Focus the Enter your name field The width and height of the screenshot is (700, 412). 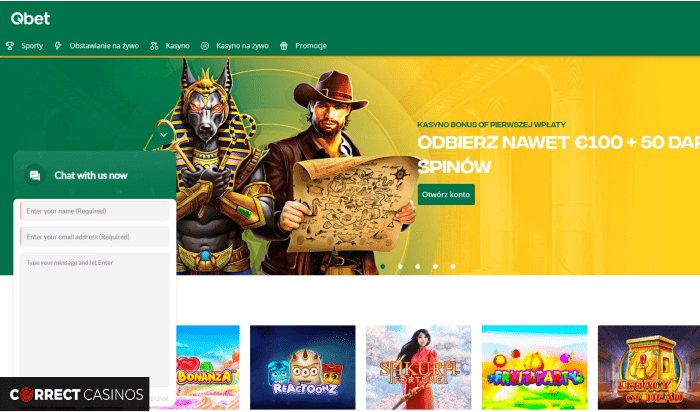point(95,211)
